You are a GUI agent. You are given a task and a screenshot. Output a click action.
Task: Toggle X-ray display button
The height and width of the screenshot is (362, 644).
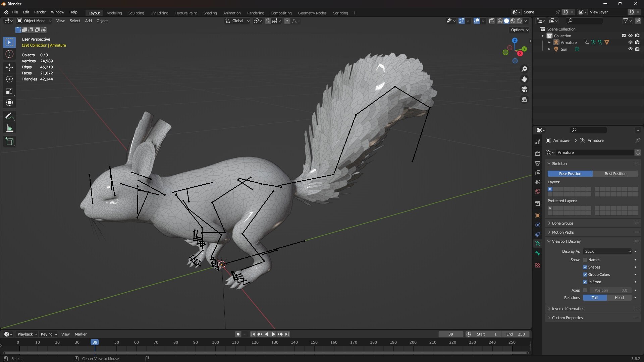pyautogui.click(x=492, y=21)
